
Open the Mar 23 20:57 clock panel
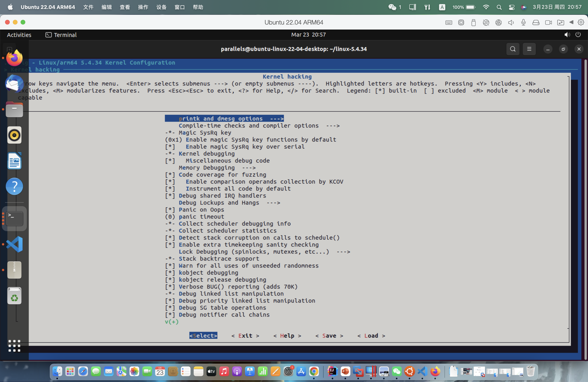point(308,35)
